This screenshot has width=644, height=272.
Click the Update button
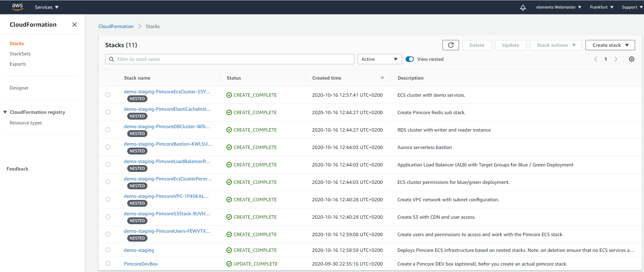(511, 45)
